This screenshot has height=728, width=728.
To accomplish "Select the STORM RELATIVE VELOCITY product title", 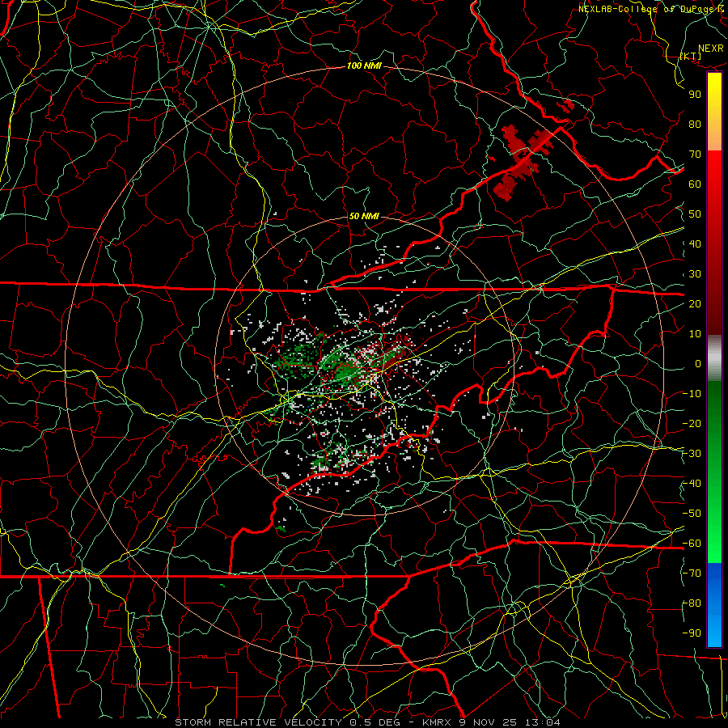I will 260,722.
